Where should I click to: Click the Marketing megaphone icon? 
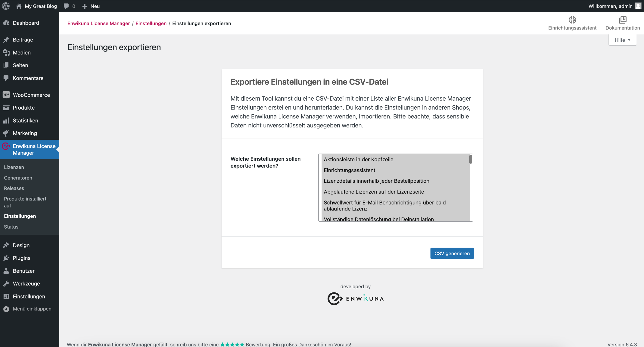[x=6, y=133]
